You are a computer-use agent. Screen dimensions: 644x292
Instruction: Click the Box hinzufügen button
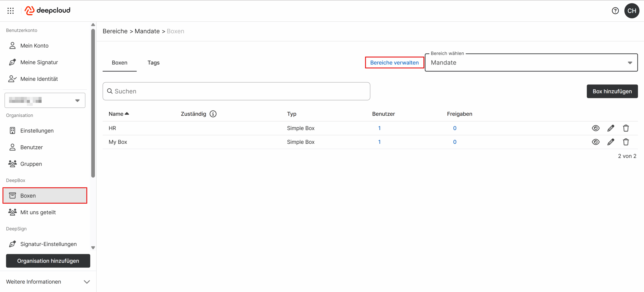pyautogui.click(x=612, y=91)
